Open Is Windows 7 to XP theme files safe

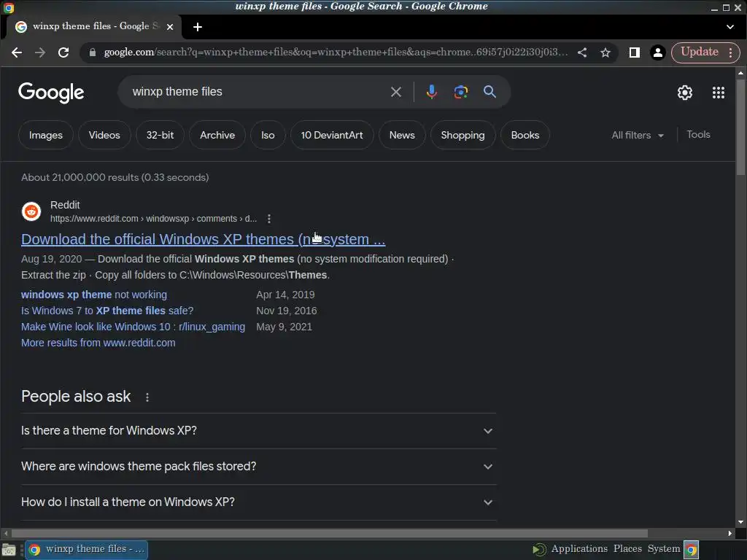(x=107, y=311)
